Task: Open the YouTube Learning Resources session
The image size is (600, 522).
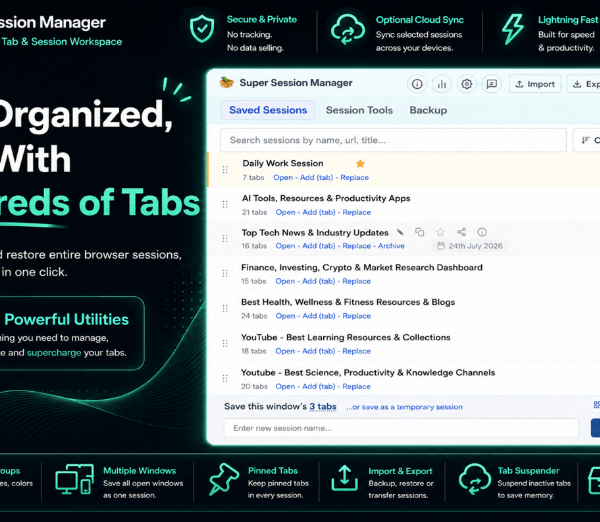Action: 285,351
